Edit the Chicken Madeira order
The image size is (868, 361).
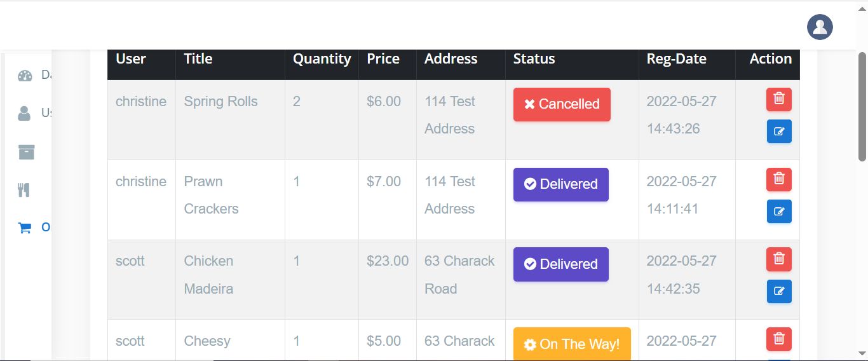coord(779,292)
